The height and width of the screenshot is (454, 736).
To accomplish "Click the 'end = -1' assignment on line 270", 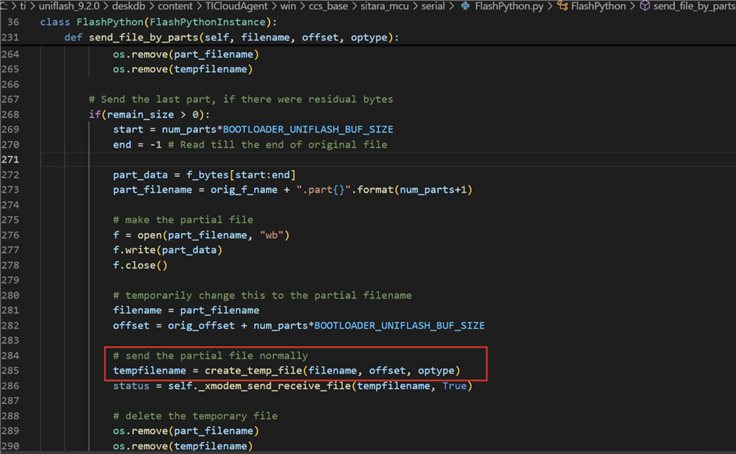I will [x=137, y=145].
